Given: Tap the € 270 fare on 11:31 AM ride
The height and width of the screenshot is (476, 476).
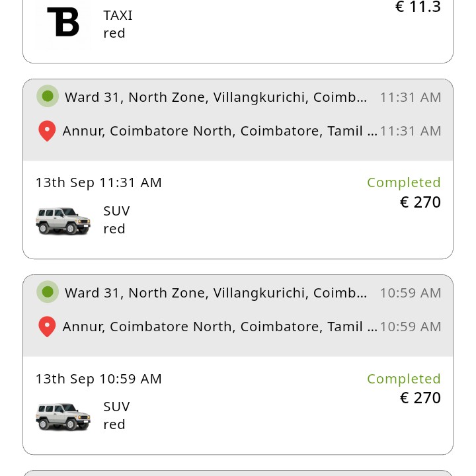Looking at the screenshot, I should (x=420, y=202).
